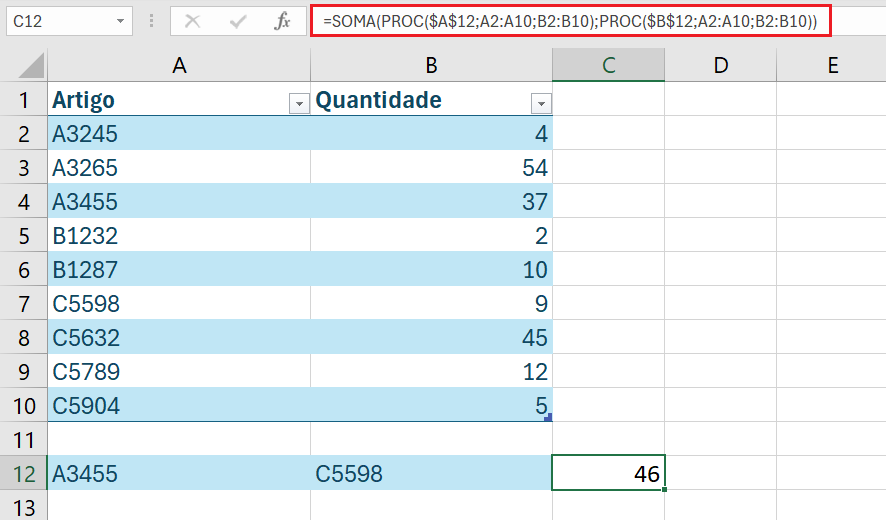Select quantity cell with value 4

431,133
